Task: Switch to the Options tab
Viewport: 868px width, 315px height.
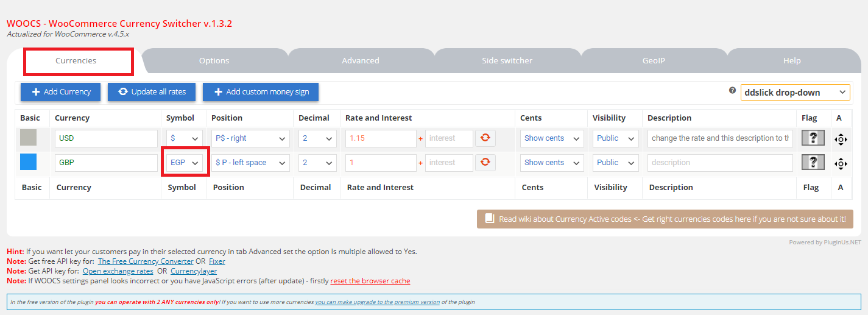Action: tap(214, 61)
